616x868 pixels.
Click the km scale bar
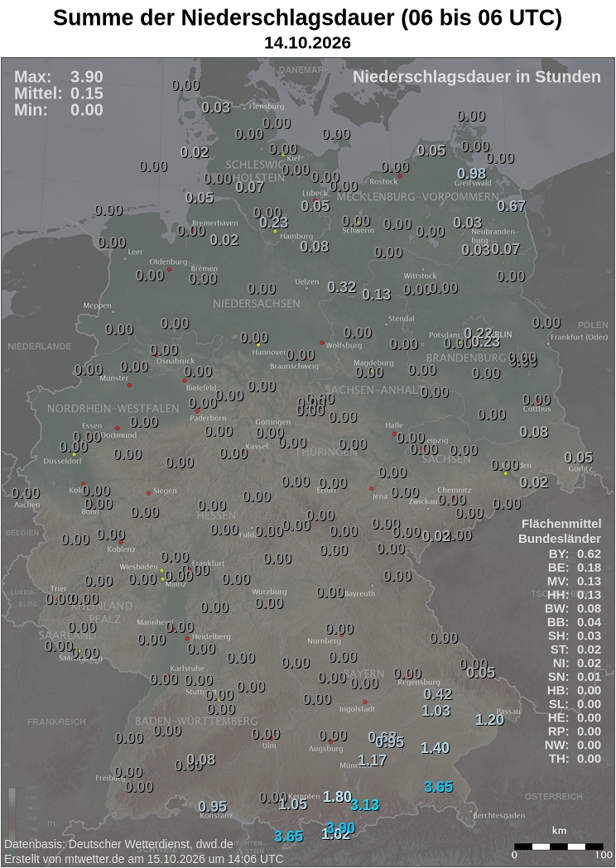coord(558,846)
